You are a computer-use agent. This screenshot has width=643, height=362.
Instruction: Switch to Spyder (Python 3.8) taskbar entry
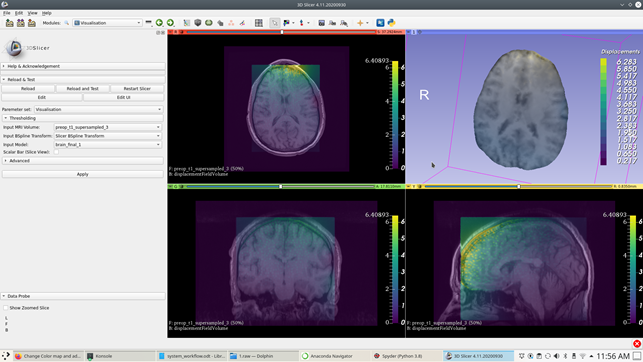pos(406,356)
